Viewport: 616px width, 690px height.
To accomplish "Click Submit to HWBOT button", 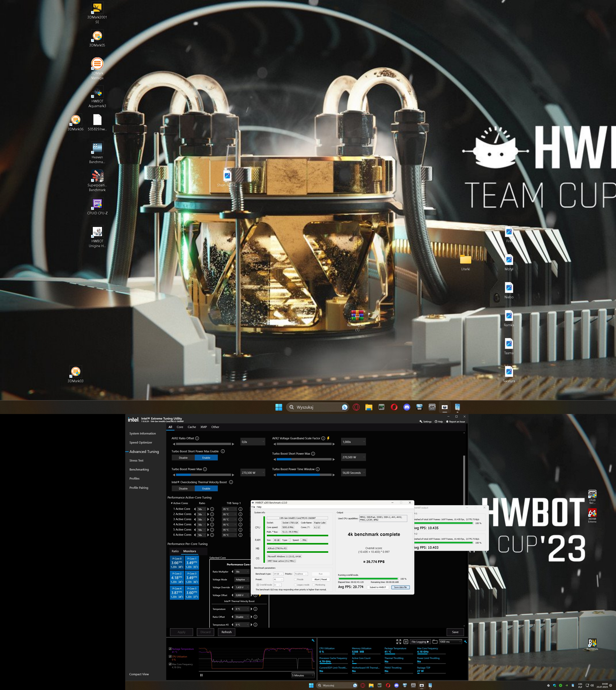I will [x=378, y=587].
